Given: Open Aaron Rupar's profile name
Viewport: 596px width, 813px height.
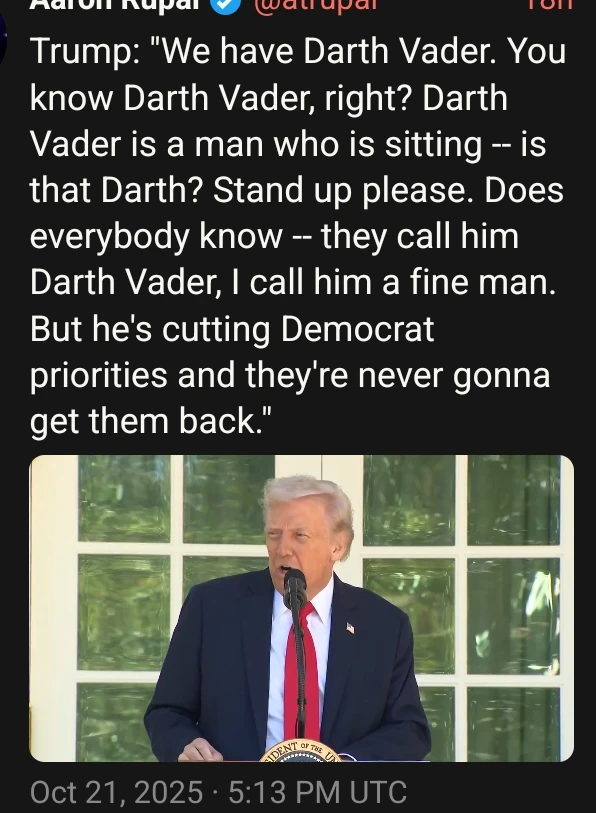Looking at the screenshot, I should click(115, 4).
